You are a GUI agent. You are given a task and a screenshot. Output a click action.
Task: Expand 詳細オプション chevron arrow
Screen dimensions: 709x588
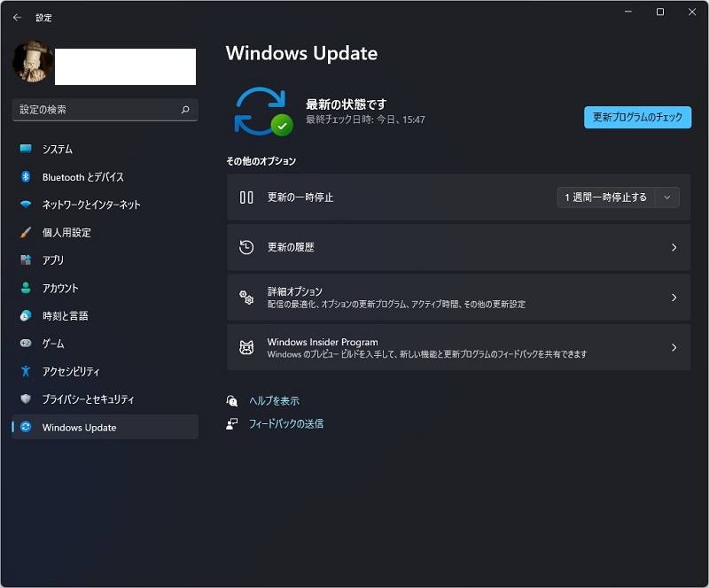pyautogui.click(x=674, y=298)
